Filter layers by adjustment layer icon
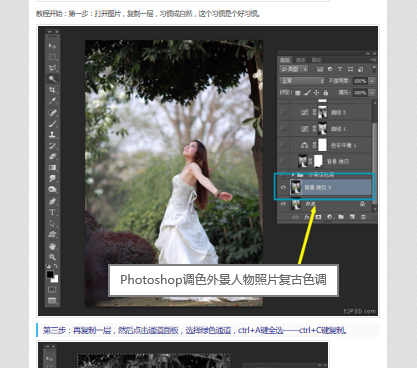417x368 pixels. [x=330, y=69]
